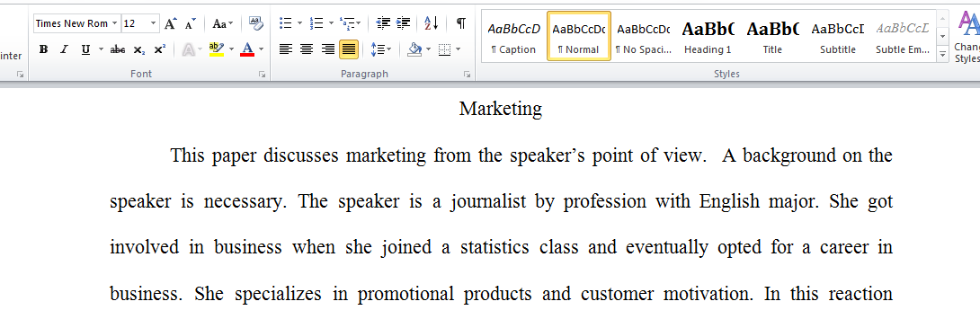
Task: Open font name dropdown
Action: (114, 23)
